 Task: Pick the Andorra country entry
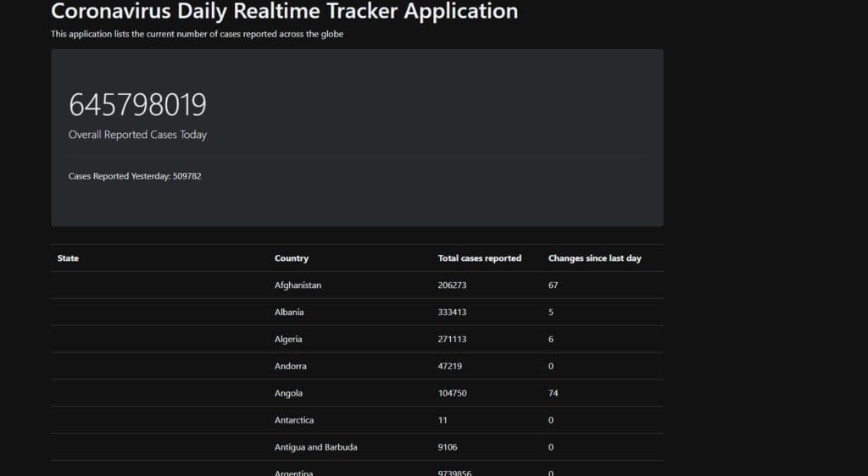(291, 367)
